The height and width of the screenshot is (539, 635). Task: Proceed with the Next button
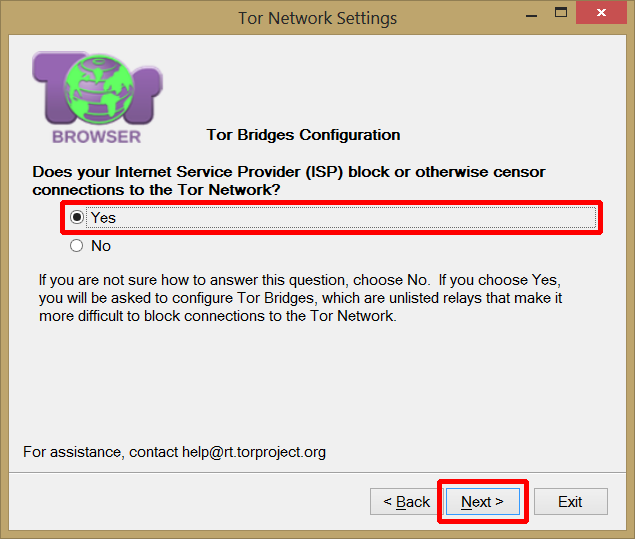(482, 502)
